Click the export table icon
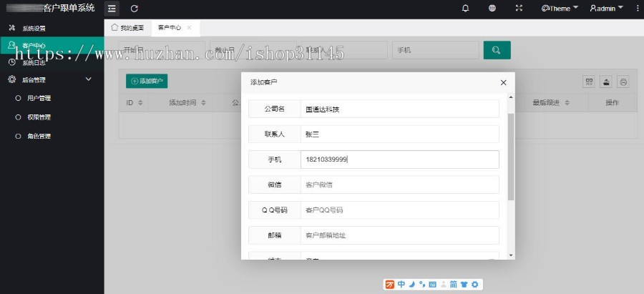The height and width of the screenshot is (294, 644). tap(606, 82)
